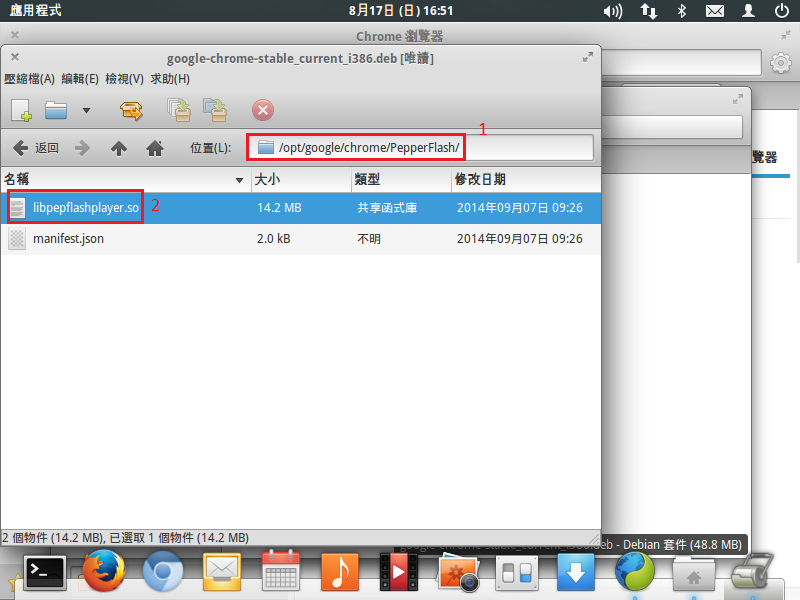
Task: Click the 2014年09月07日 date of libpepflashplayer.so
Action: [519, 208]
